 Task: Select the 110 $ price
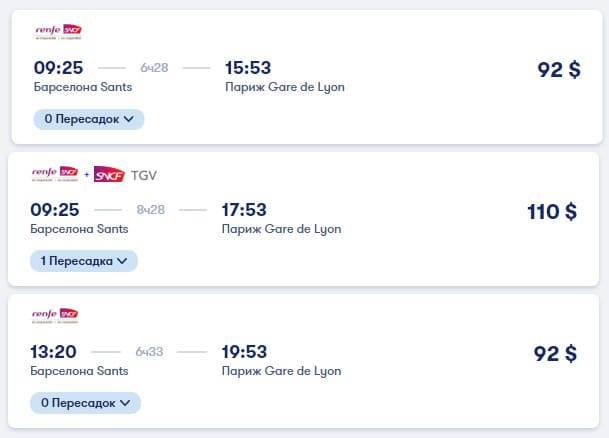[x=552, y=212]
